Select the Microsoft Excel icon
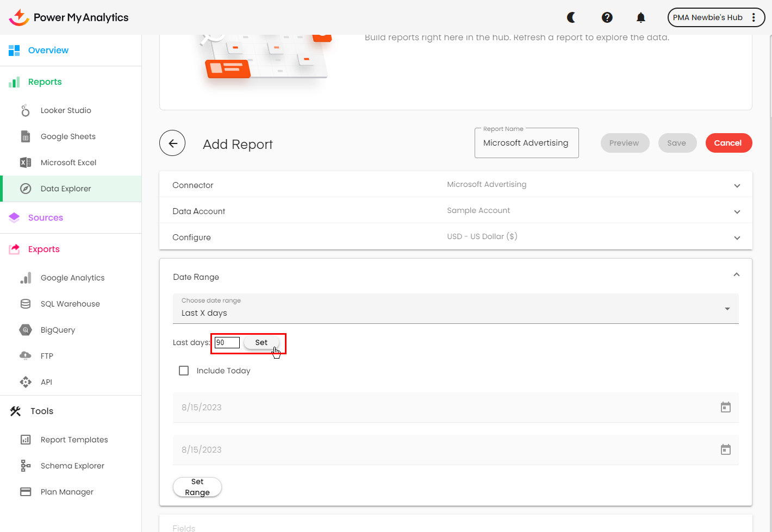772x532 pixels. click(x=26, y=162)
